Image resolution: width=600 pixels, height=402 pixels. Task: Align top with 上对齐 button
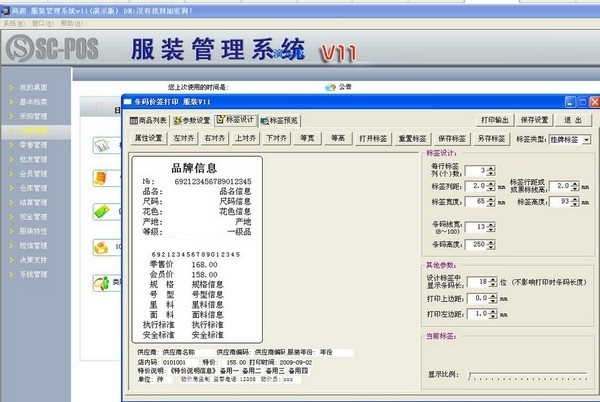(x=245, y=138)
